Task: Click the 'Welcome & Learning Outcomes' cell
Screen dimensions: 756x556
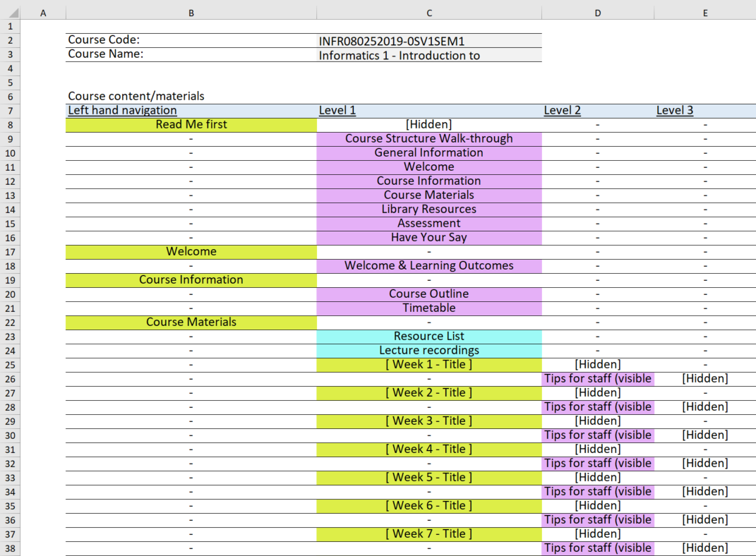Action: [x=428, y=266]
